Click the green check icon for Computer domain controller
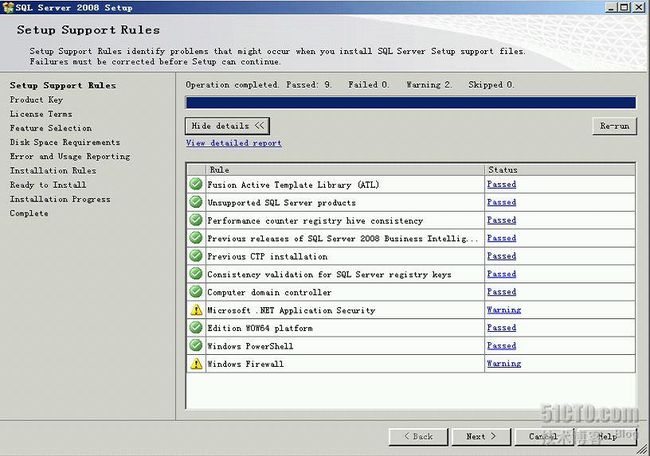The width and height of the screenshot is (650, 456). 196,291
